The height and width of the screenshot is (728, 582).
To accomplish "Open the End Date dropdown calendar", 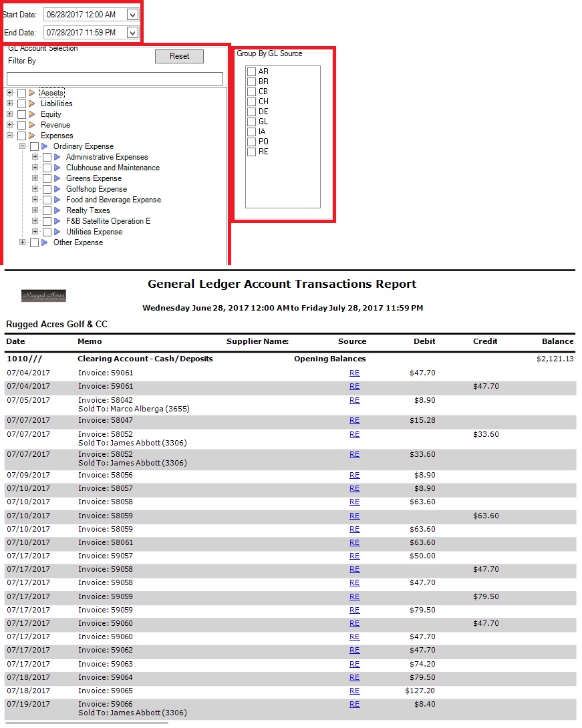I will point(132,32).
